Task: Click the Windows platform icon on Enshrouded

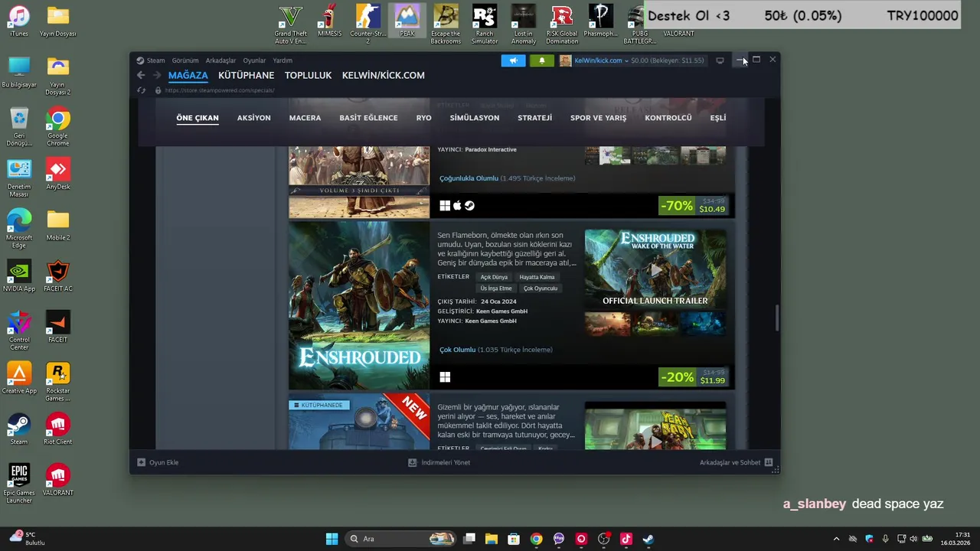Action: point(445,377)
